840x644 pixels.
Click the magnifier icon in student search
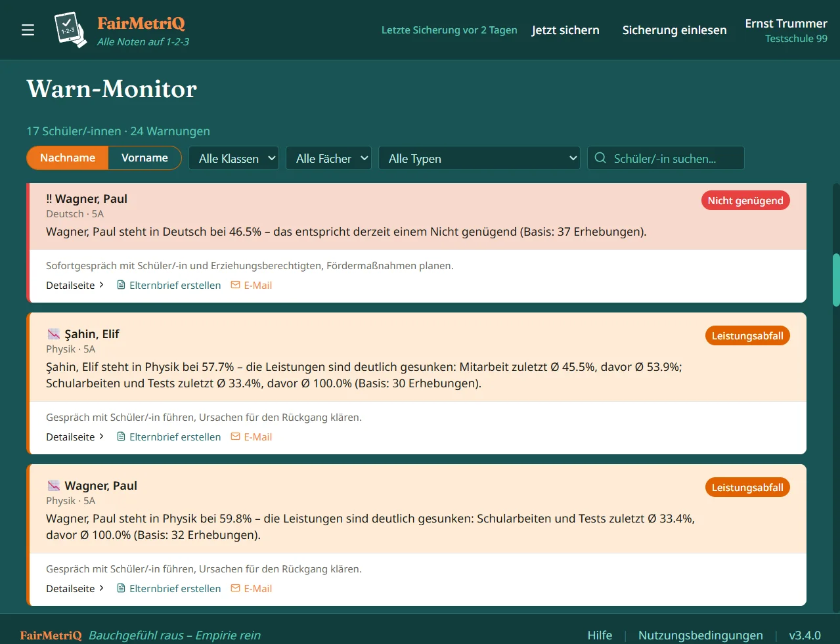pyautogui.click(x=600, y=158)
